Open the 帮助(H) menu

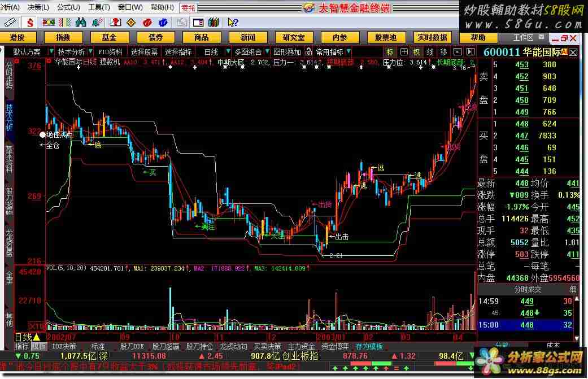coord(162,7)
